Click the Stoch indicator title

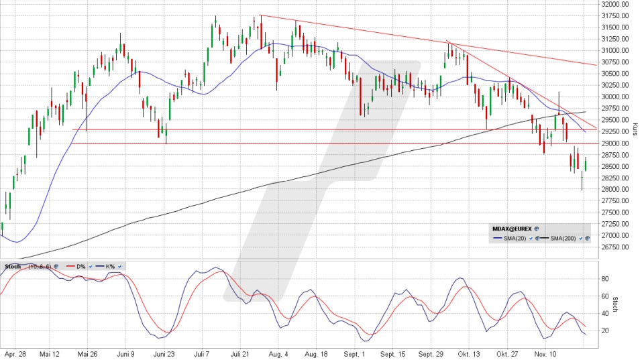(13, 266)
